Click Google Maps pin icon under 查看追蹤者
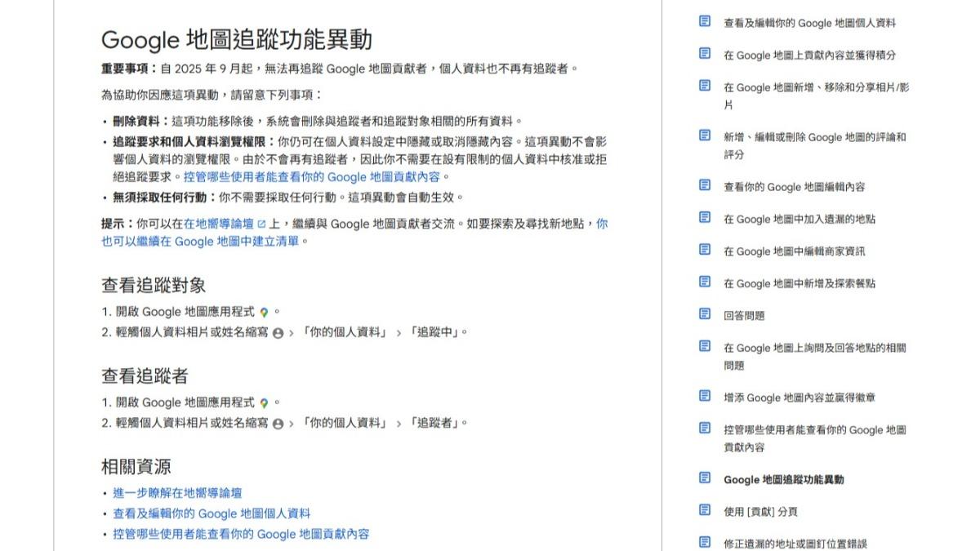This screenshot has height=551, width=980. click(264, 403)
